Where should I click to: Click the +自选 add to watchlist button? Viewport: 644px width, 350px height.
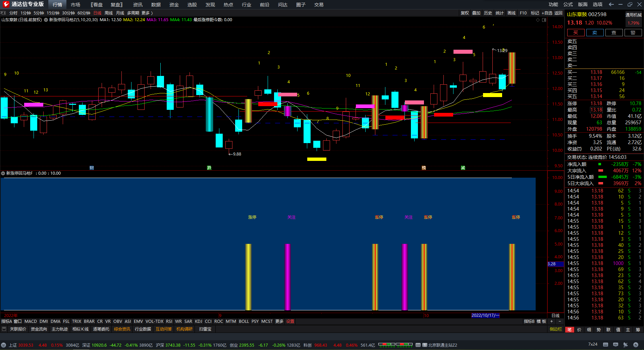(x=547, y=13)
